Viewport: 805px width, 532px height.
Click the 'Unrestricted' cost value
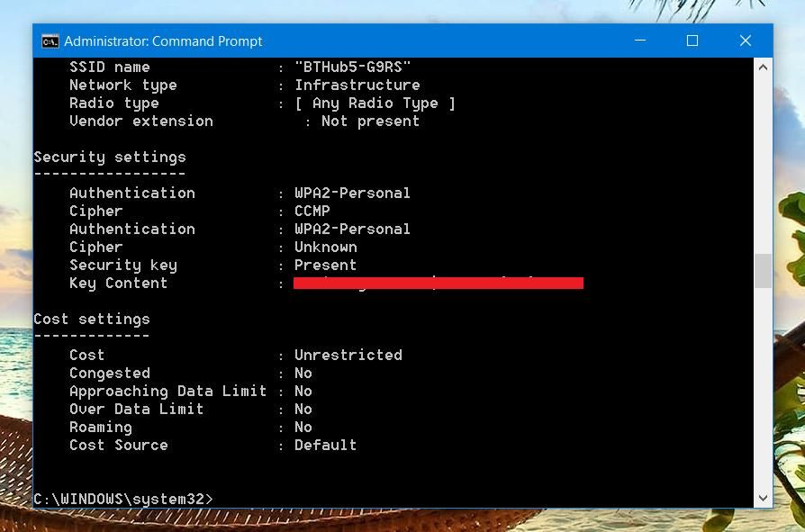click(x=348, y=355)
